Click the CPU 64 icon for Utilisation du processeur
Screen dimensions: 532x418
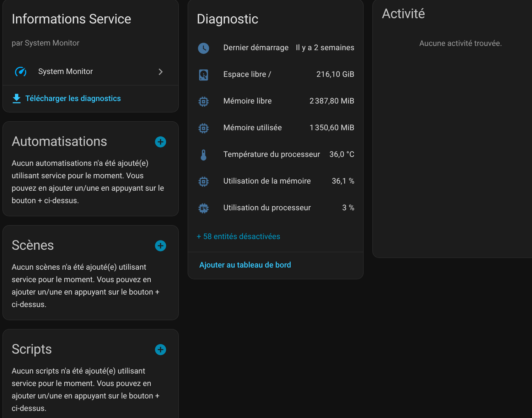click(203, 208)
